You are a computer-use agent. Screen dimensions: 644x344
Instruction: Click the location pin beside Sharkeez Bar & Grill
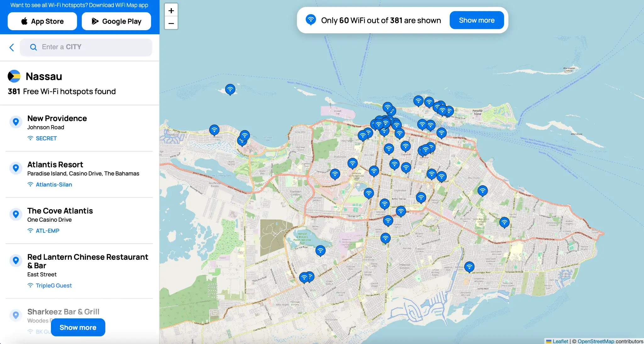16,315
